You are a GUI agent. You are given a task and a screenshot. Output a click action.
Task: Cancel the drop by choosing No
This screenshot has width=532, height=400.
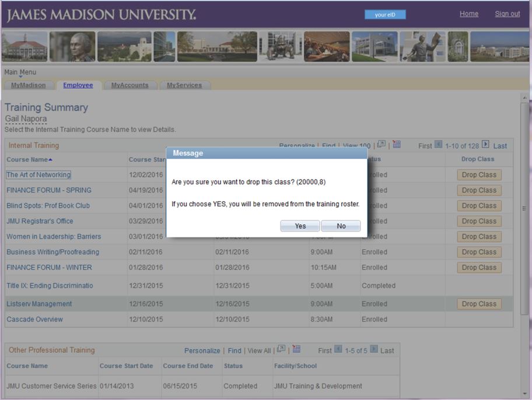[x=341, y=226]
